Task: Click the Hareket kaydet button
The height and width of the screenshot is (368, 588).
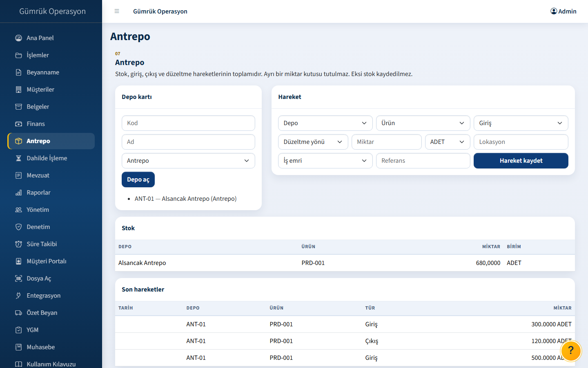Action: pyautogui.click(x=521, y=161)
